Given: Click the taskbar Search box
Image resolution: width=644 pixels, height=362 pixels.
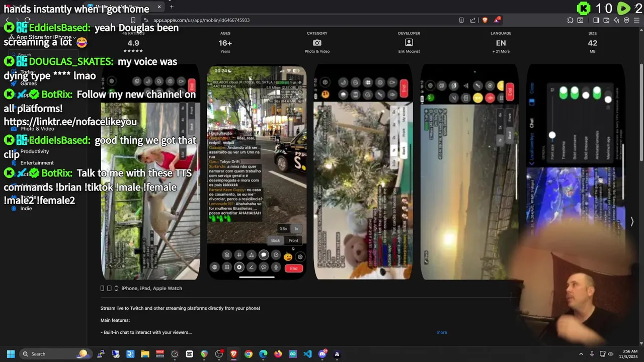Looking at the screenshot, I should point(55,354).
